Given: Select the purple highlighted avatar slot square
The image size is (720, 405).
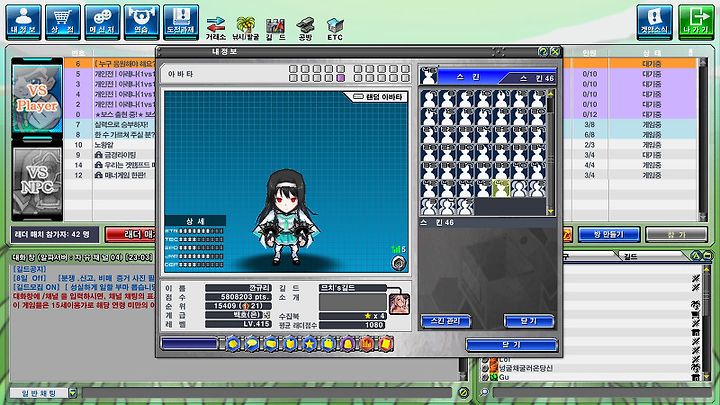Looking at the screenshot, I should point(341,78).
